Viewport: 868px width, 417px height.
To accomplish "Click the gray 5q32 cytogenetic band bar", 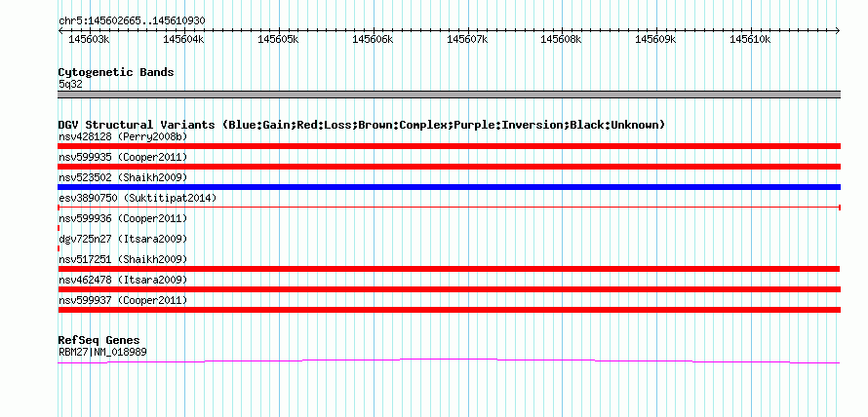I will coord(449,95).
